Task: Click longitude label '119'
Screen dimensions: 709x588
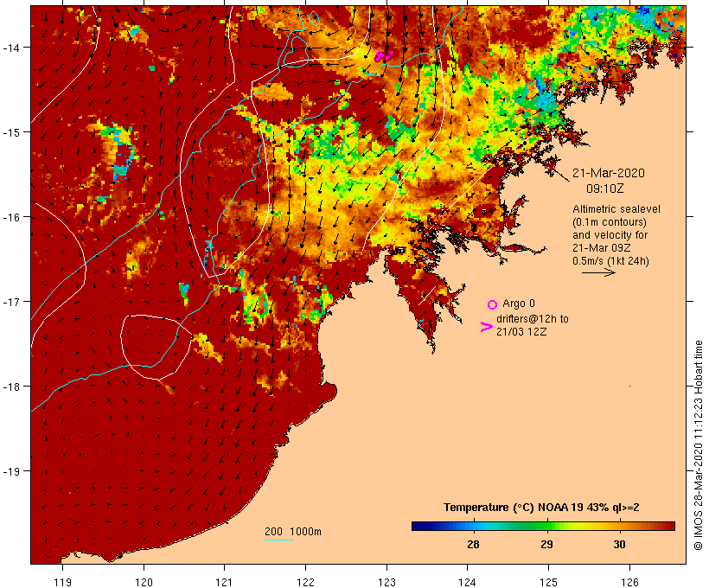Action: point(62,583)
